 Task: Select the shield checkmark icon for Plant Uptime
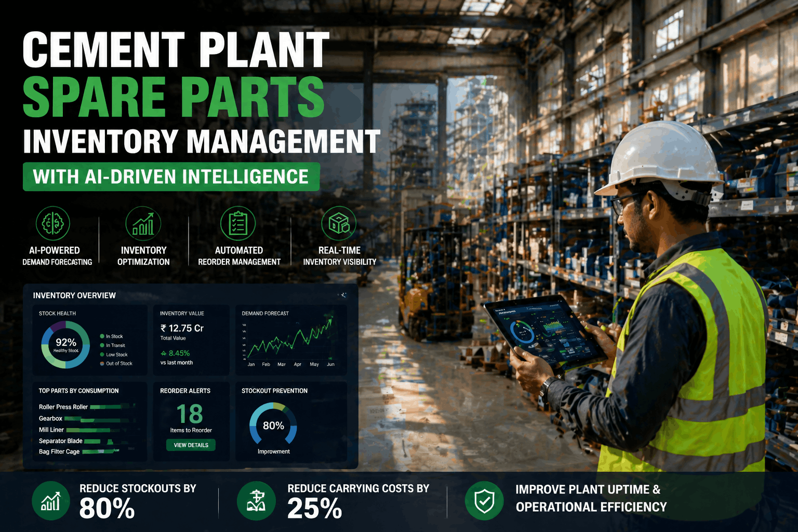484,500
